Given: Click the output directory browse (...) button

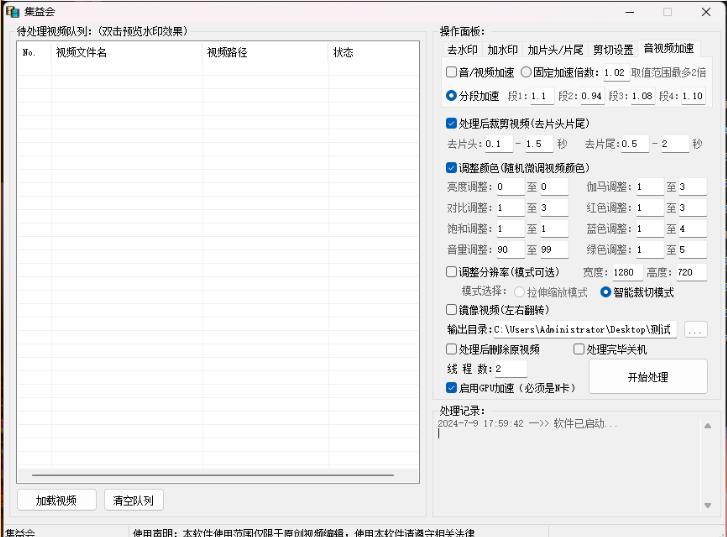Looking at the screenshot, I should (x=695, y=330).
